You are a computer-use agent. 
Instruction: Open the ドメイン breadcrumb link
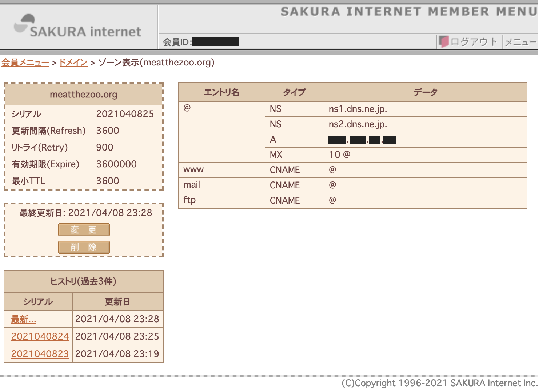click(x=73, y=63)
